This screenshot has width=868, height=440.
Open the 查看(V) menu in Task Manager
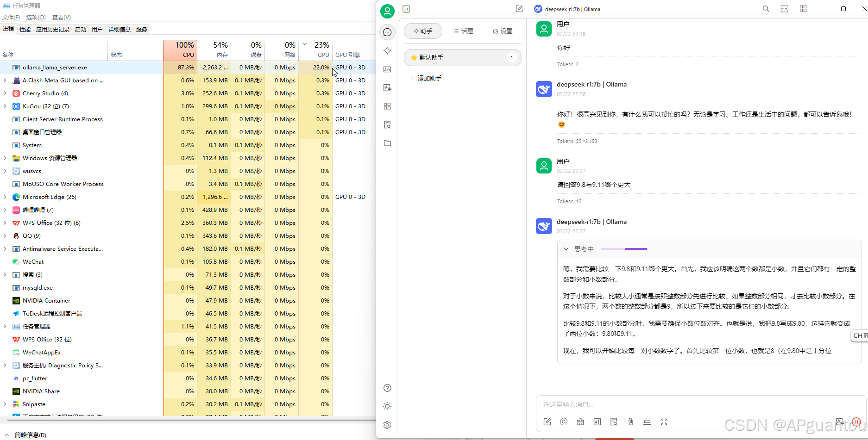[x=61, y=18]
